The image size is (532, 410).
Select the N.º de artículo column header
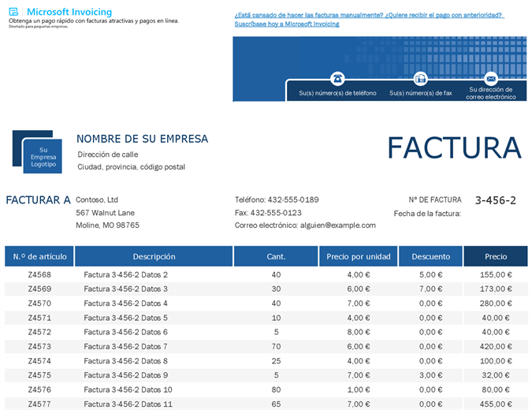[39, 256]
